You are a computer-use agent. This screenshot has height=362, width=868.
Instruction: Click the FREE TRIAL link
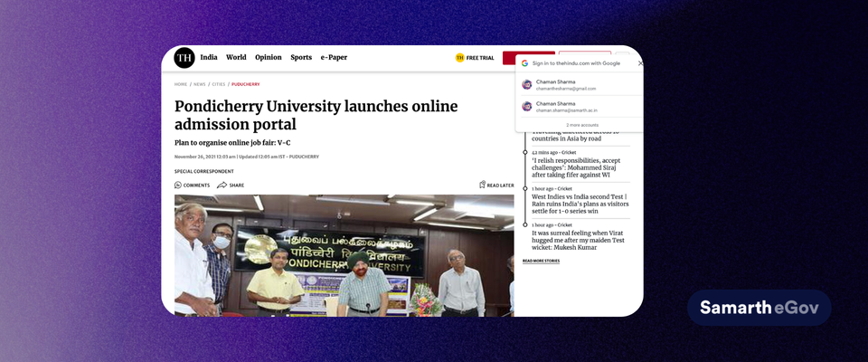point(480,58)
